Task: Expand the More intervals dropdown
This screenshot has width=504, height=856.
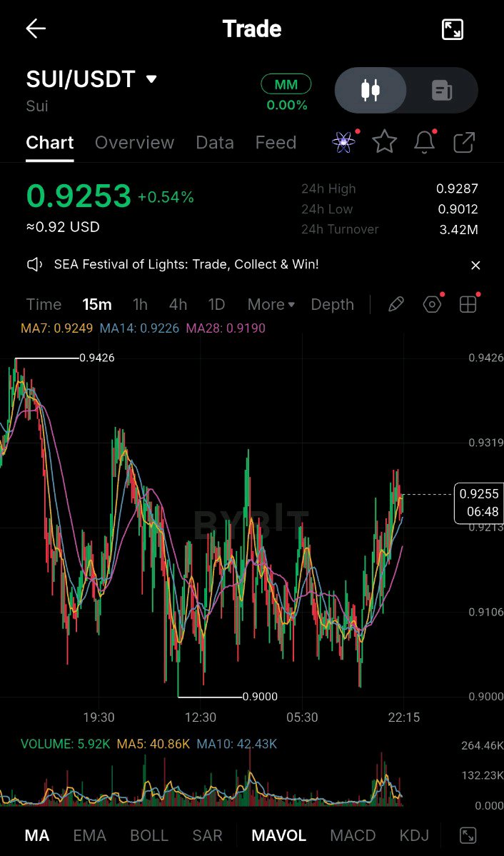Action: point(271,305)
